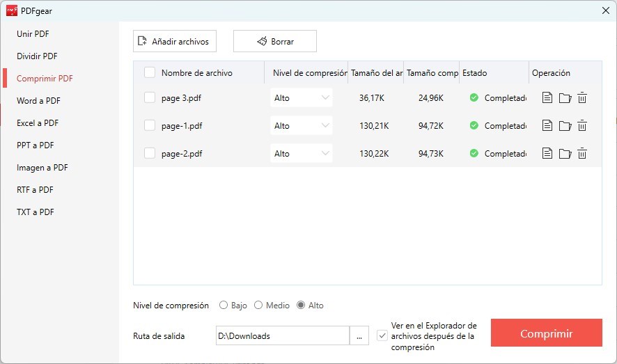Go to Dividir PDF section
617x364 pixels.
point(37,56)
